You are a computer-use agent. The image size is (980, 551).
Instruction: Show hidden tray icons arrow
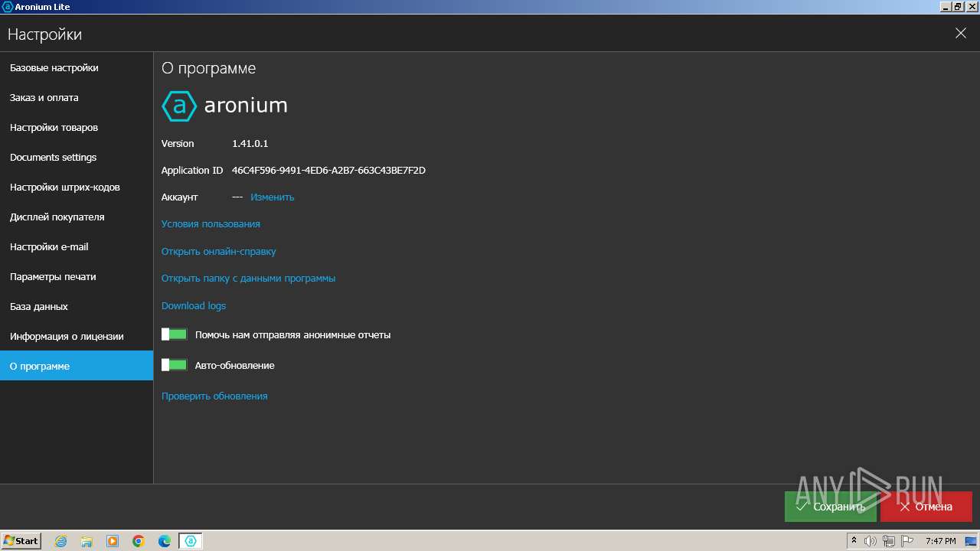[x=854, y=541]
